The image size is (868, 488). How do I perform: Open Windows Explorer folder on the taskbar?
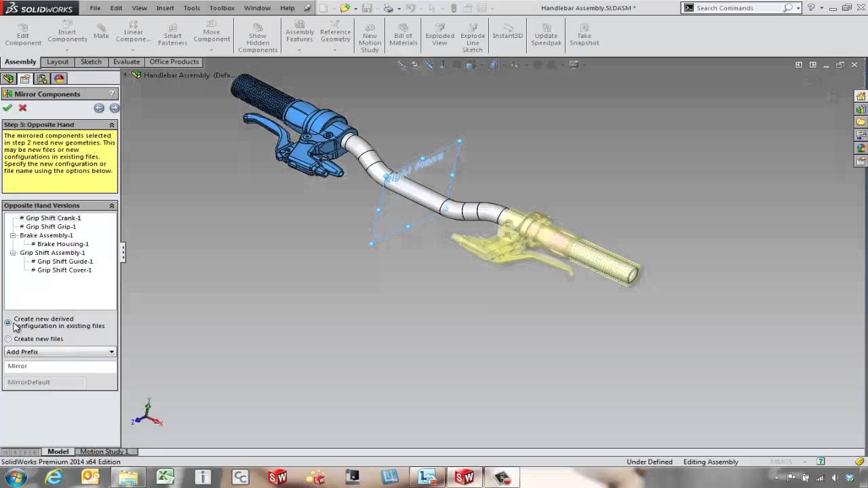click(128, 477)
